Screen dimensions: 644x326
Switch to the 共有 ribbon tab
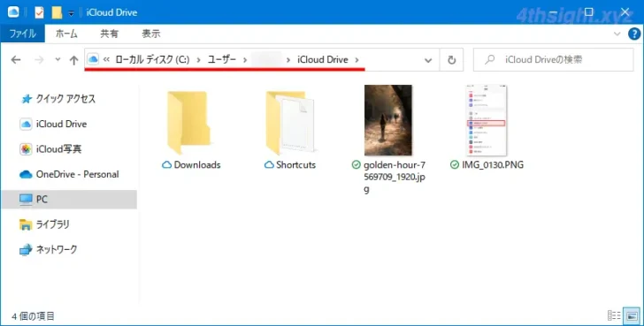click(x=110, y=34)
